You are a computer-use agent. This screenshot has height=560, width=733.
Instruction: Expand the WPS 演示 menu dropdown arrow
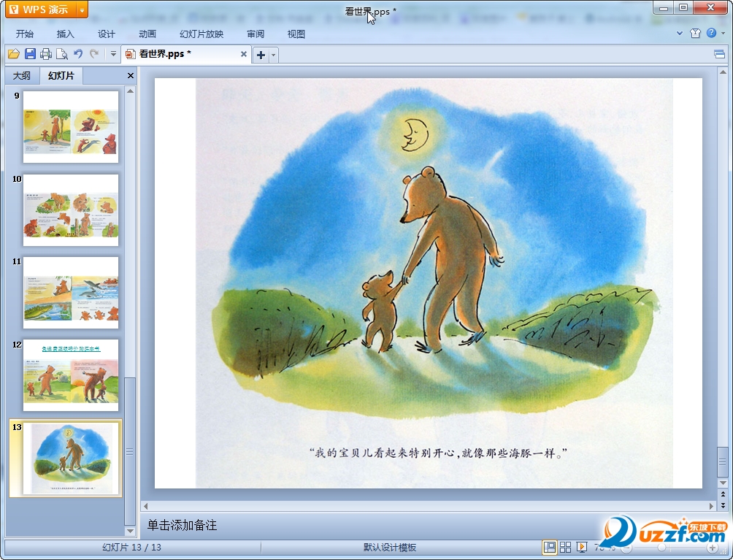pos(82,9)
